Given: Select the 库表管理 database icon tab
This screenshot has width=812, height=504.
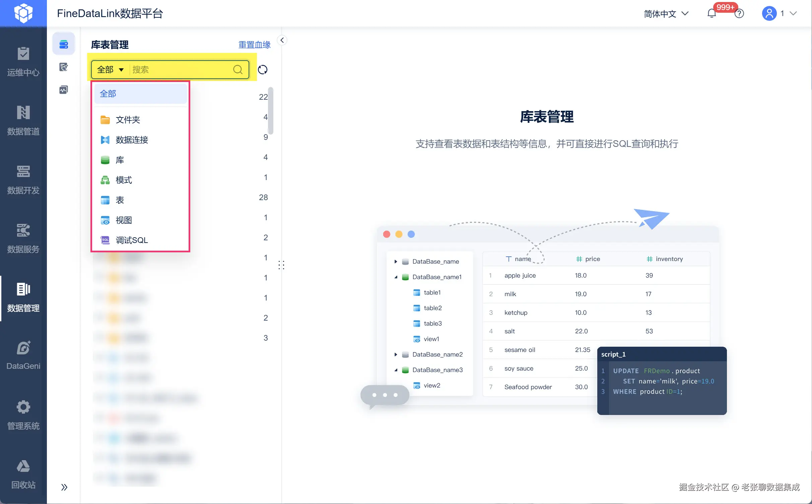Looking at the screenshot, I should pos(64,44).
